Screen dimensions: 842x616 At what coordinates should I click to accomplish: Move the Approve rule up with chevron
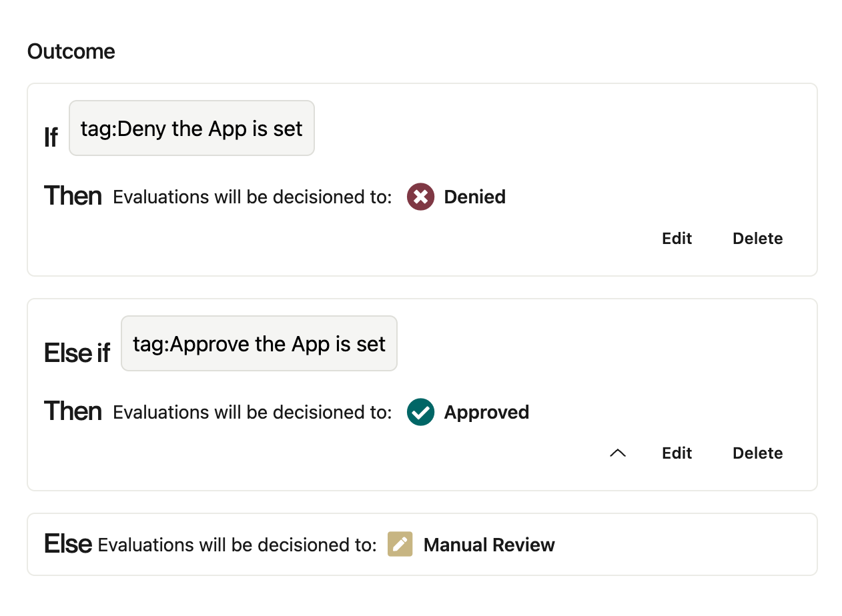618,453
